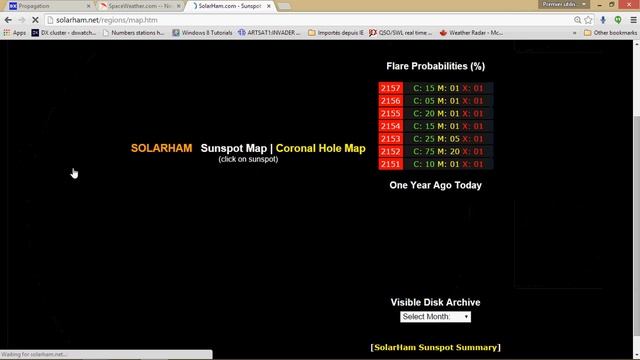Viewport: 640px width, 360px height.
Task: Open the ARTSAT1:INVADER bookmark
Action: (x=269, y=33)
